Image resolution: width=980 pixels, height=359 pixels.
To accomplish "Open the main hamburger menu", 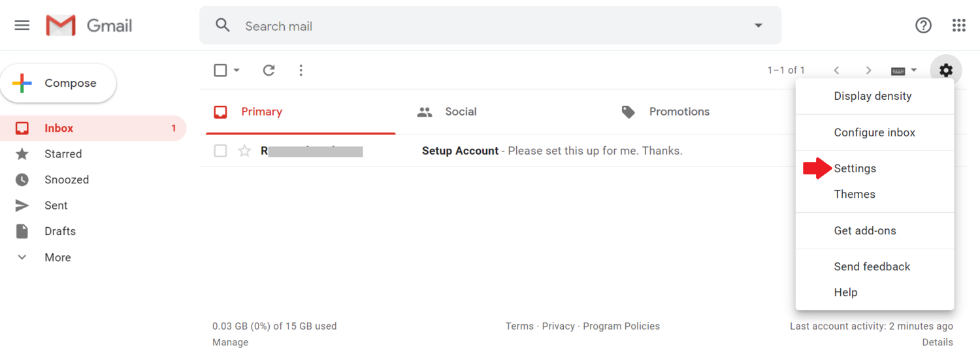I will tap(22, 25).
